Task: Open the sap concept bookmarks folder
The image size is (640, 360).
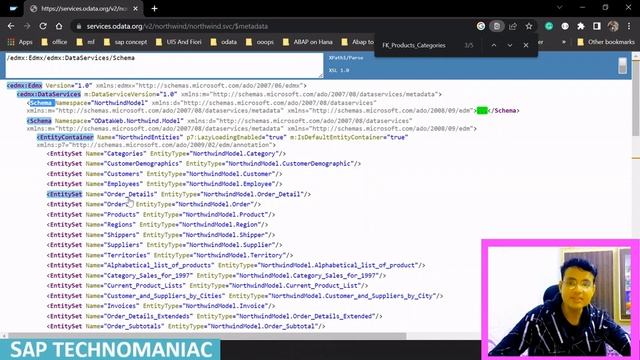Action: point(125,42)
